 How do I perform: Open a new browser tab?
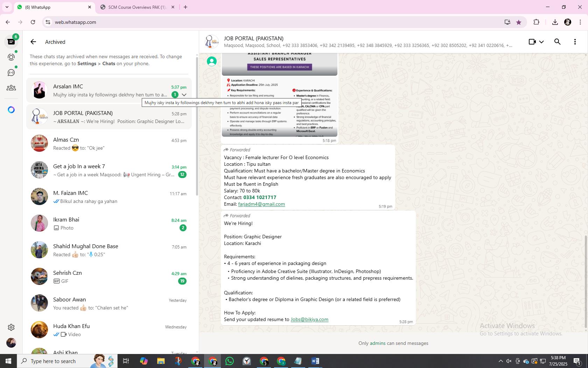(185, 7)
